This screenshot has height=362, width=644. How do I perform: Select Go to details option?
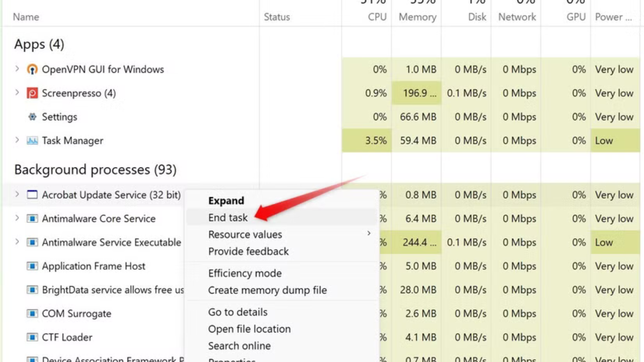(238, 312)
